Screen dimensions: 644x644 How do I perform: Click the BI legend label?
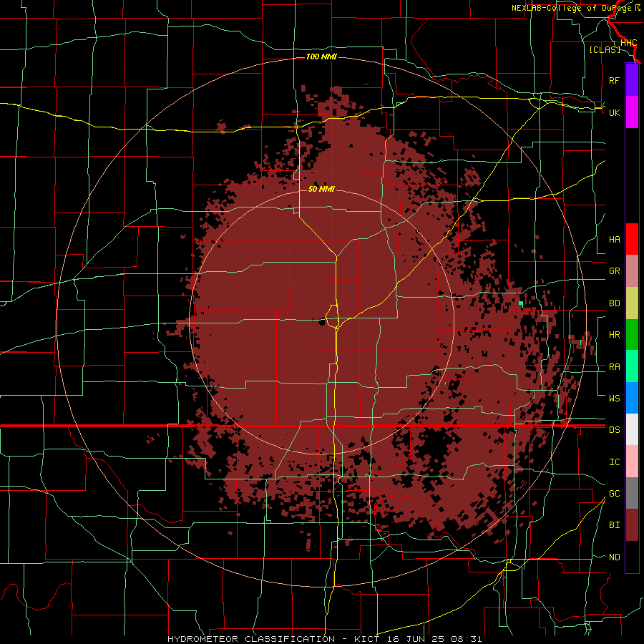(x=614, y=525)
